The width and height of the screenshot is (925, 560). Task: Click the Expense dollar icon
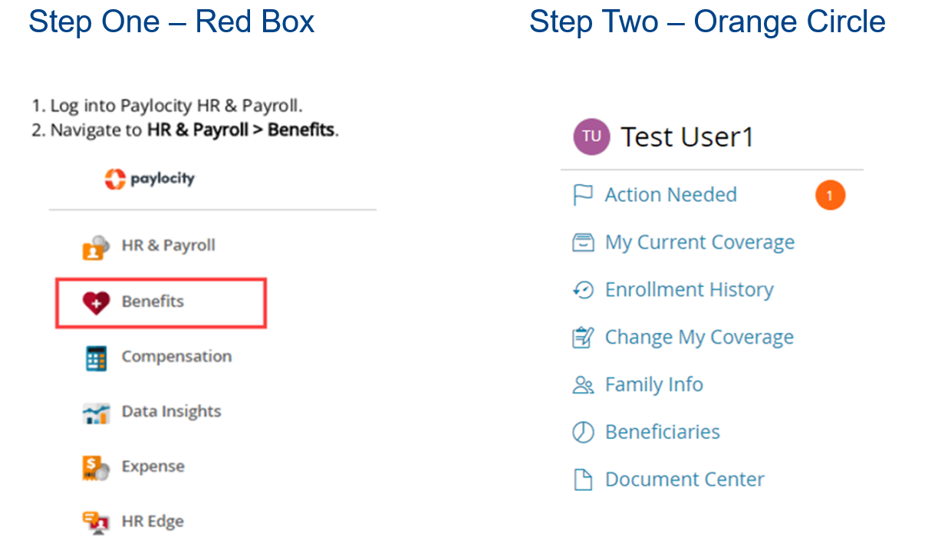click(x=96, y=468)
